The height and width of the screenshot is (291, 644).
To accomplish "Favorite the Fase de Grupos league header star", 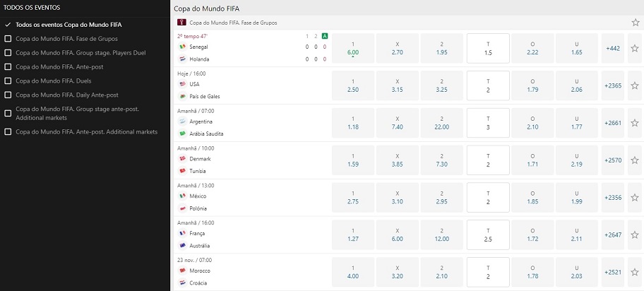I will click(636, 23).
